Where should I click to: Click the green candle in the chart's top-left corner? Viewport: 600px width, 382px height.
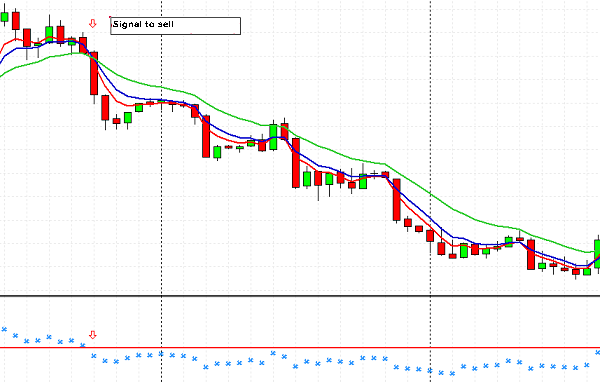(x=5, y=17)
